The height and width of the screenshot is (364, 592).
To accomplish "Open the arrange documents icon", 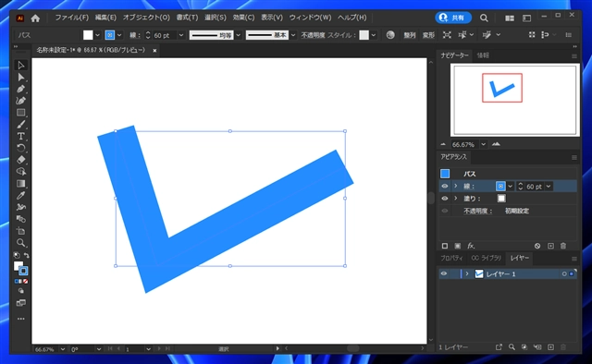I will click(x=510, y=18).
